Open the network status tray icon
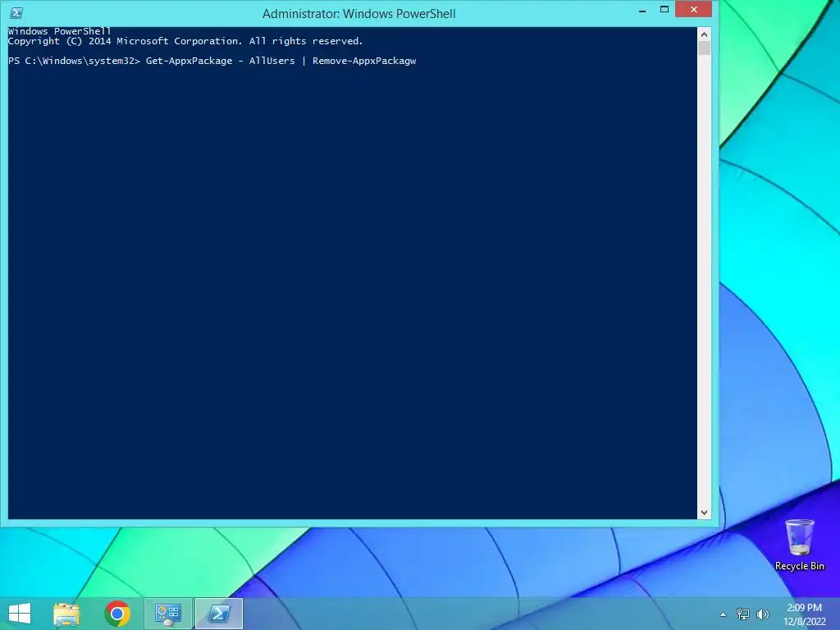Viewport: 840px width, 630px height. pos(743,614)
